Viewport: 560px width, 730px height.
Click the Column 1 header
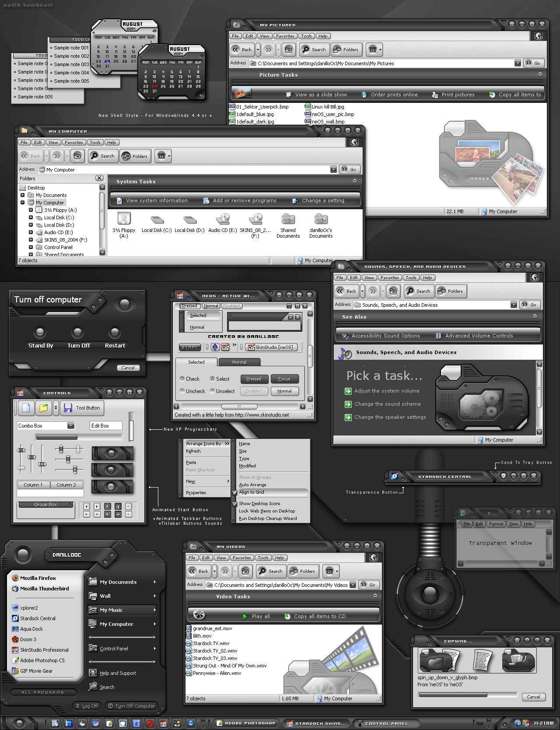tap(33, 485)
